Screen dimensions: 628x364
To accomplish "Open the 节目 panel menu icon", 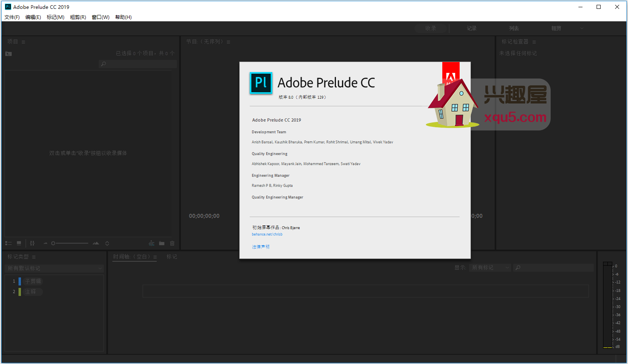I will click(x=228, y=42).
